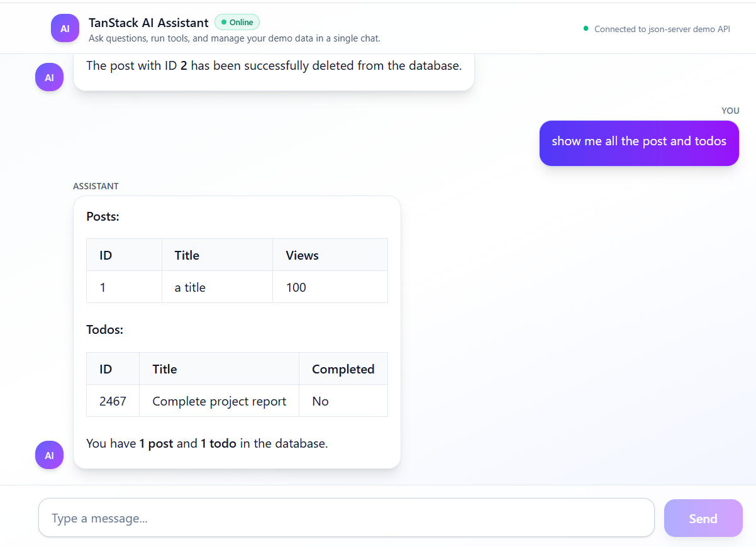The width and height of the screenshot is (756, 547).
Task: Click the YOU label above the purple bubble
Action: (730, 111)
